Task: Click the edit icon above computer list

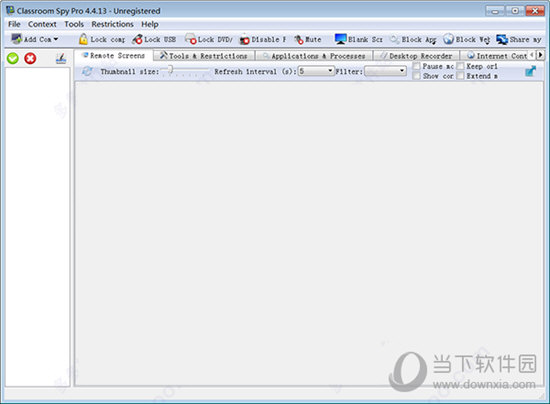Action: (x=61, y=59)
